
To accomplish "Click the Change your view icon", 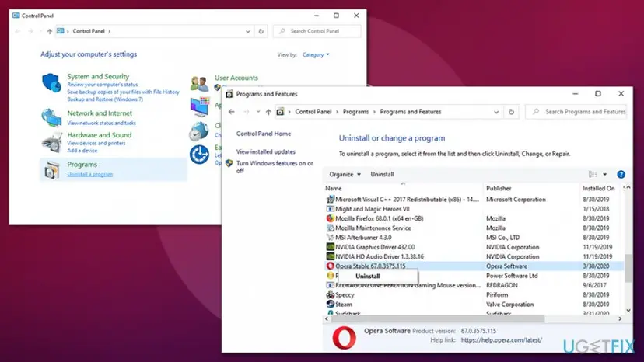I will 593,175.
